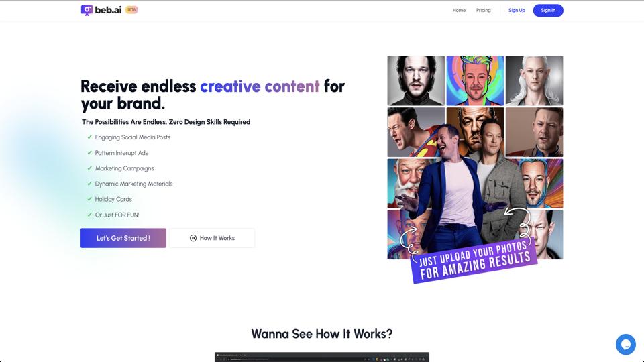Select the white-haired portrait thumbnail
This screenshot has width=644, height=362.
pyautogui.click(x=535, y=80)
